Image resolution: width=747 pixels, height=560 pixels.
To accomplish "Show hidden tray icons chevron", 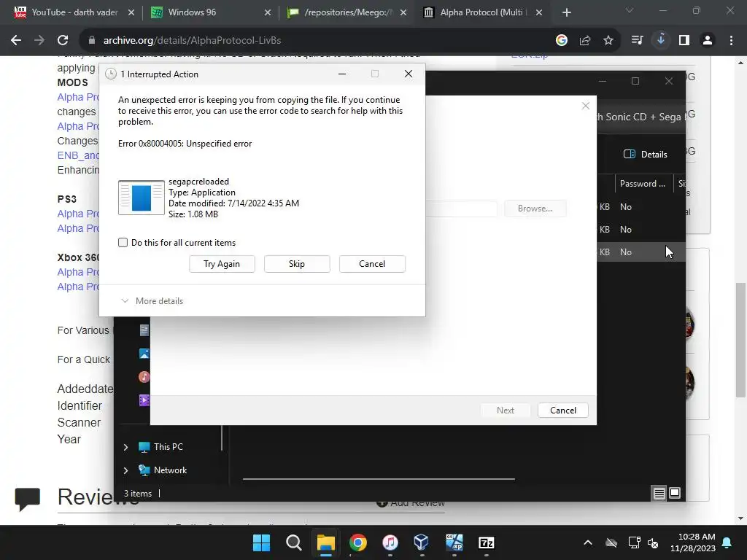I will coord(588,542).
